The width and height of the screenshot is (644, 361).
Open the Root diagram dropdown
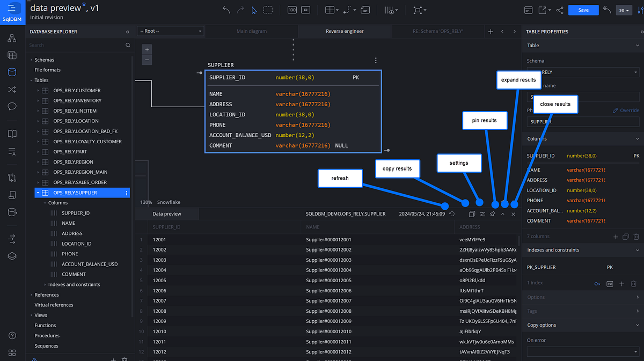click(x=170, y=31)
